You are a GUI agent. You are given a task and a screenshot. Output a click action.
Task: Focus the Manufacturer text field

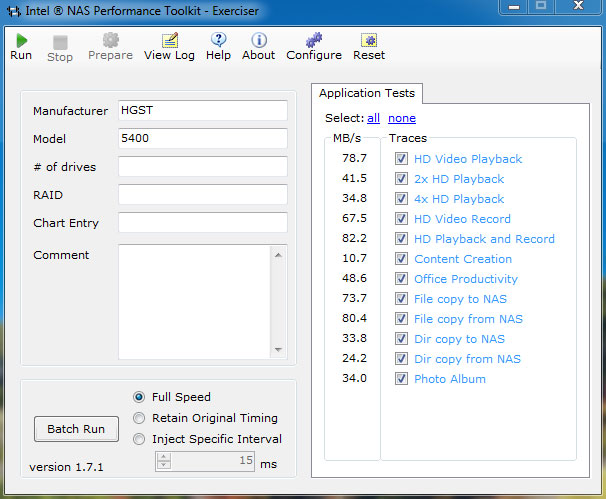point(202,111)
